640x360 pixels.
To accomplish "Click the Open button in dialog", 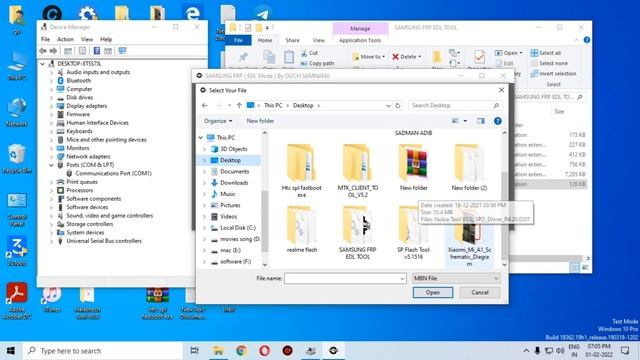I will [433, 292].
